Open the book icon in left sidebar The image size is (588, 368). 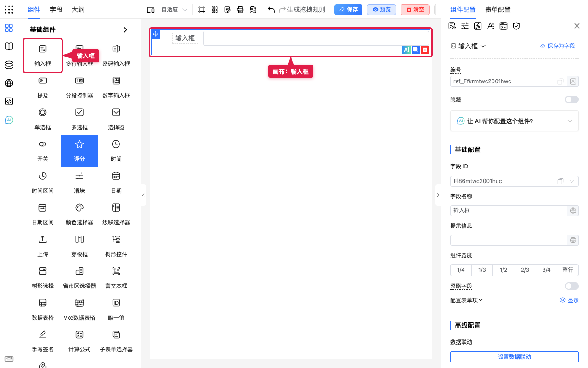coord(9,46)
